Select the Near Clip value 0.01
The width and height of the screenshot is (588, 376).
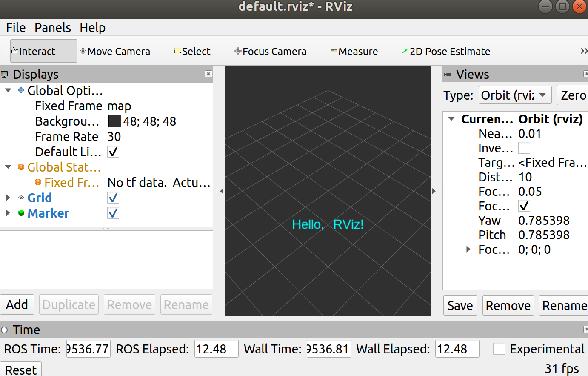[530, 133]
